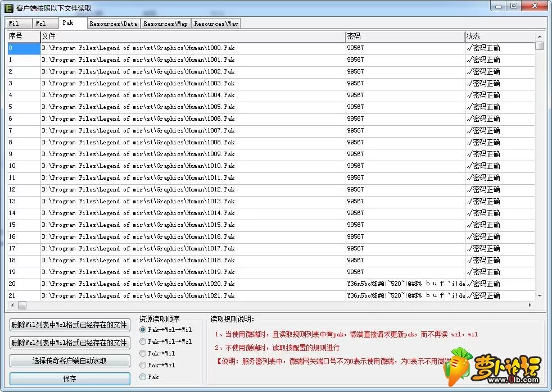This screenshot has height=392, width=552.
Task: Click the window's E application icon
Action: (x=9, y=8)
